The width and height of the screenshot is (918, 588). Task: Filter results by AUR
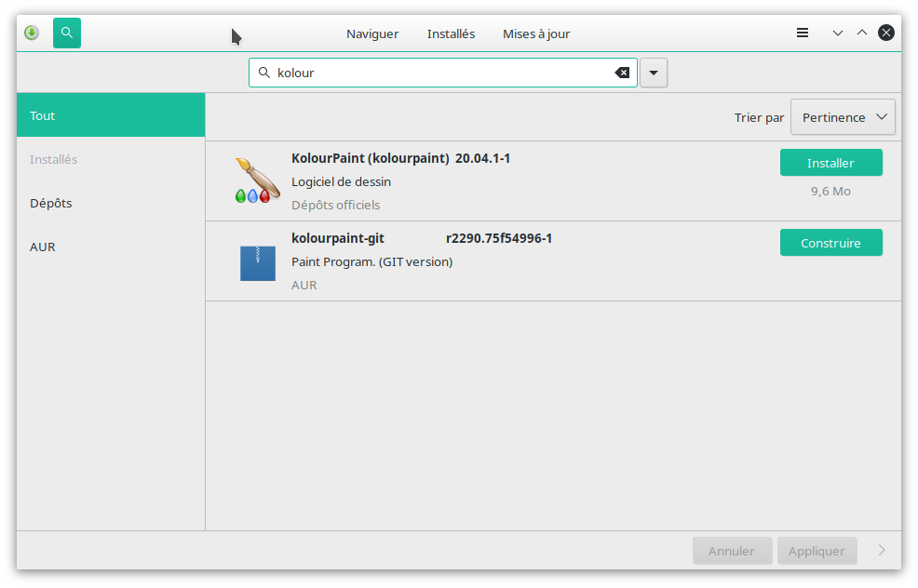[111, 247]
